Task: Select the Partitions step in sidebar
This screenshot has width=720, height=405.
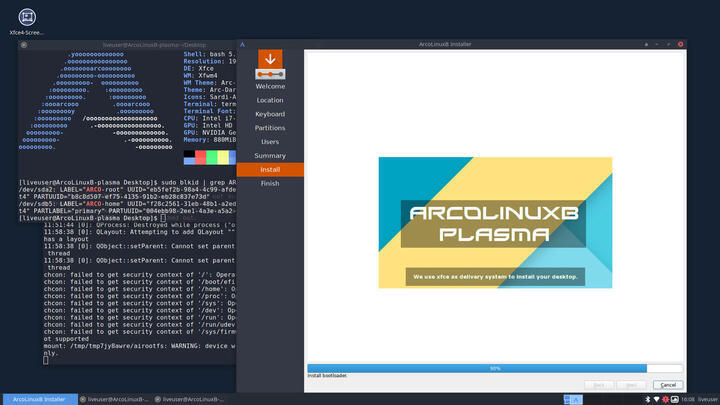Action: click(270, 128)
